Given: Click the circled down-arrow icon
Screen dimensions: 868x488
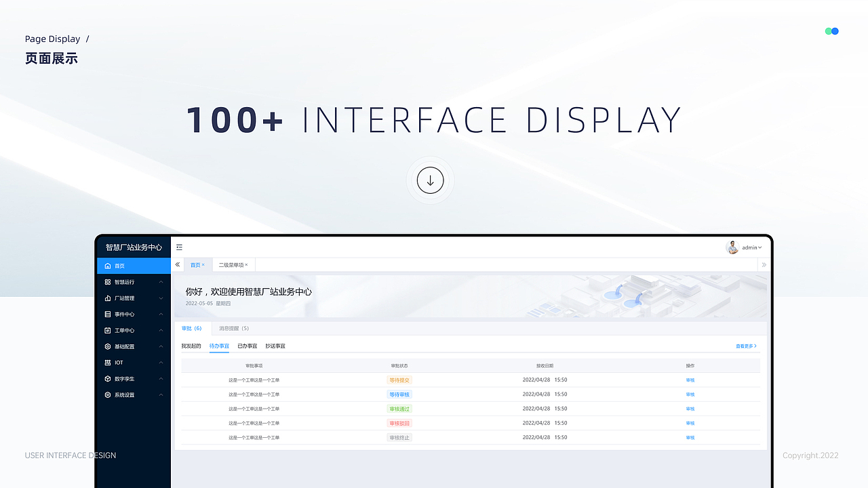Looking at the screenshot, I should click(x=430, y=180).
